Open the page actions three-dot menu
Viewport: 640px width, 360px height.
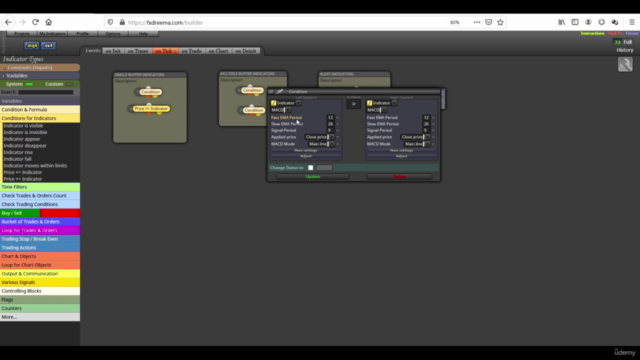[477, 22]
